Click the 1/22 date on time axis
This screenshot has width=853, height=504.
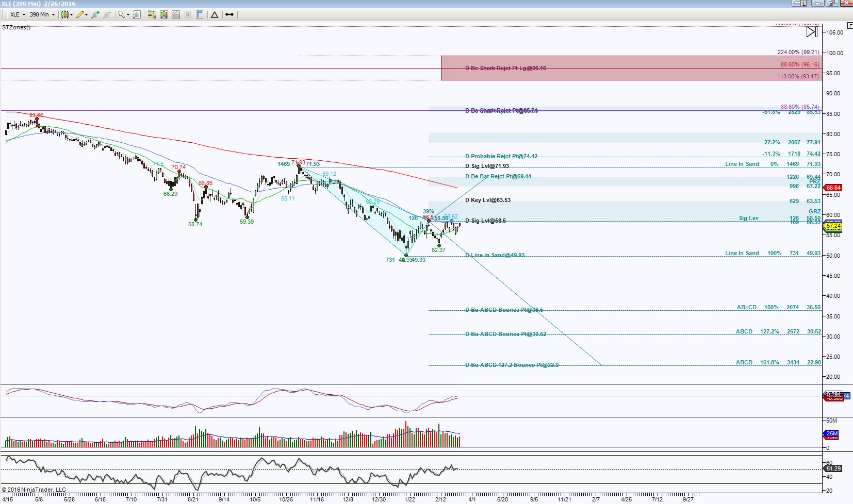pos(409,499)
